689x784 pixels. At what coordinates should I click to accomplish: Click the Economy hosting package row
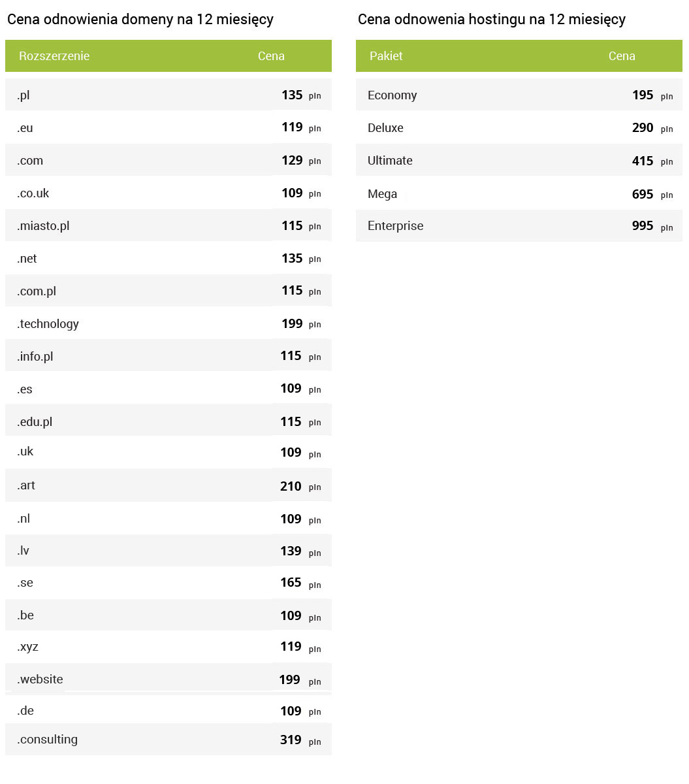tap(519, 95)
